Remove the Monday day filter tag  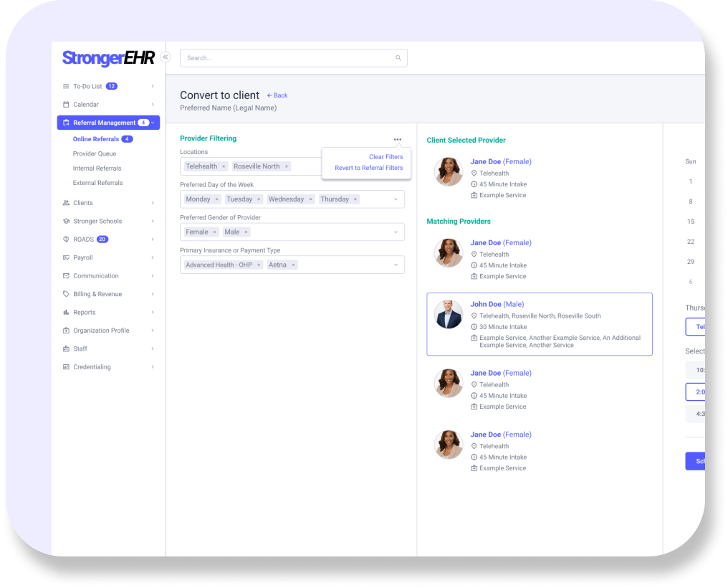pos(216,199)
